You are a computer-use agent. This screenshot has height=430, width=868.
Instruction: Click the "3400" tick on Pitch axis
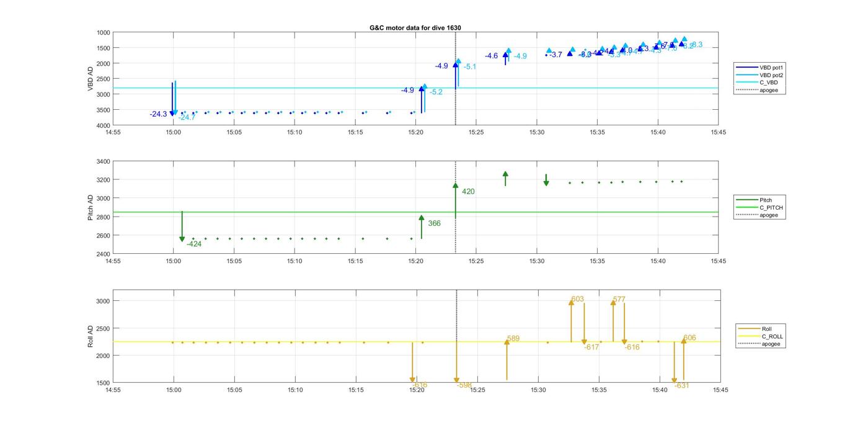coord(103,161)
